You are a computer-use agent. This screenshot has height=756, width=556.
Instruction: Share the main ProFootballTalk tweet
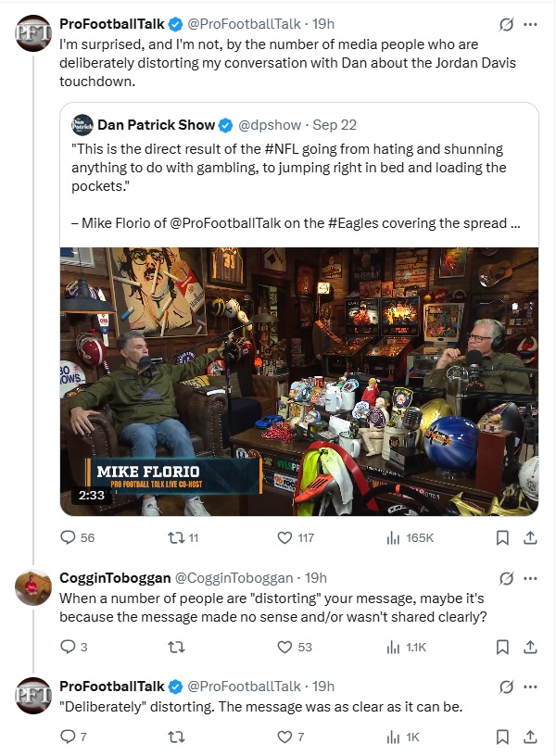coord(531,537)
